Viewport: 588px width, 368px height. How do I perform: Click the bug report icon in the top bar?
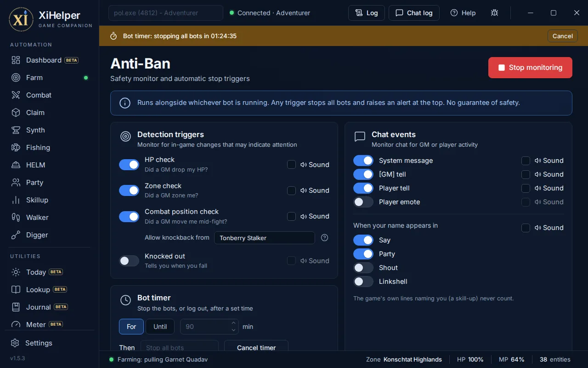[x=494, y=13]
